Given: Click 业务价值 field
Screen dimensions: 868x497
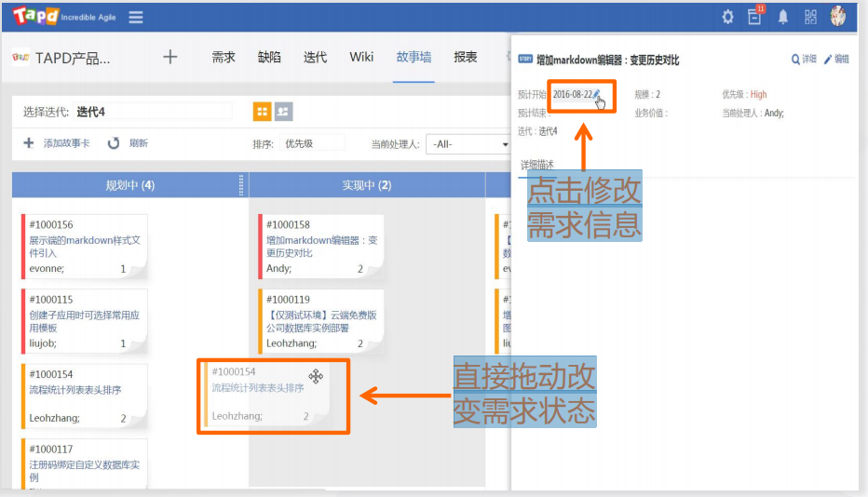Looking at the screenshot, I should (x=651, y=113).
